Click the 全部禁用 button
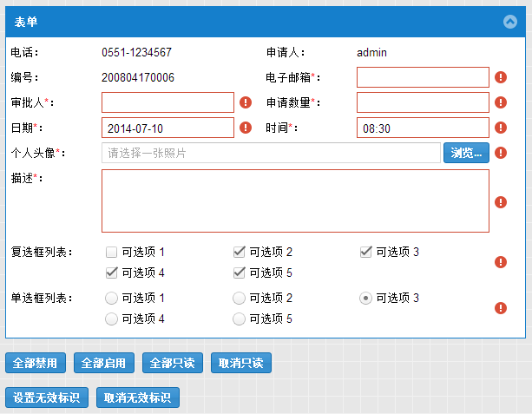Image resolution: width=532 pixels, height=414 pixels. [x=36, y=363]
